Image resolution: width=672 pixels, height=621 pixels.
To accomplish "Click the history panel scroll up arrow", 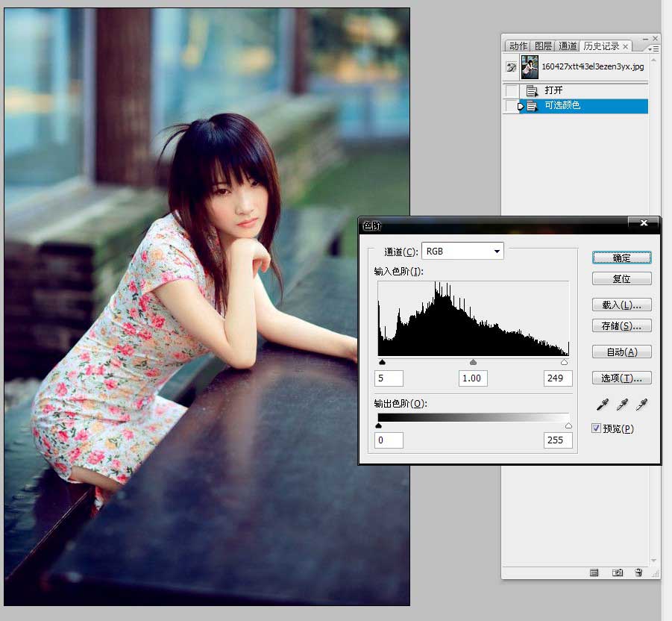I will [x=653, y=60].
